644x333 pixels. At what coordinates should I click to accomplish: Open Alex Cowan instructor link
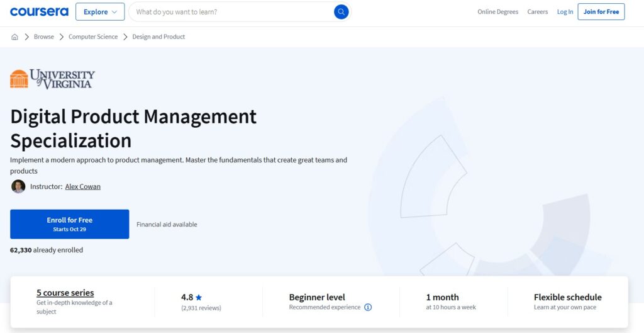82,187
